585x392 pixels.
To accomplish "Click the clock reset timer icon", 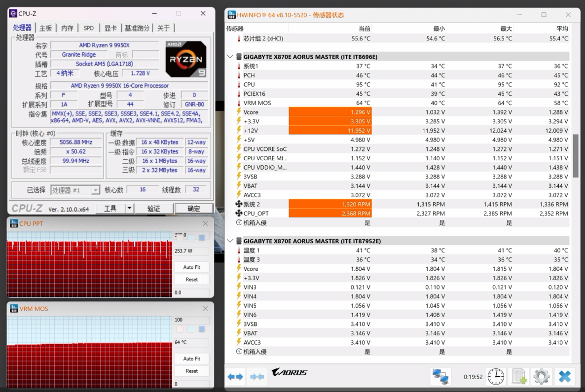I will click(x=496, y=377).
